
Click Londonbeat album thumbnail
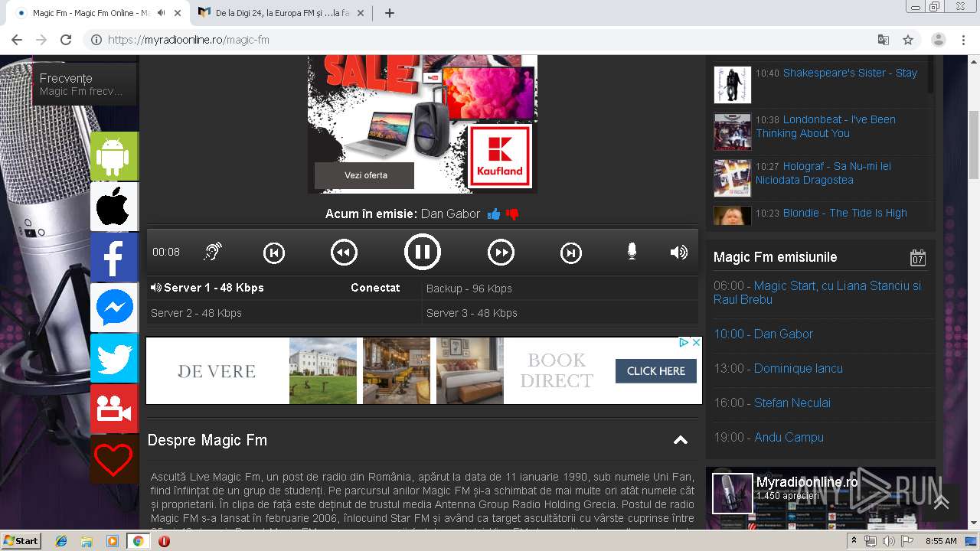(x=733, y=132)
